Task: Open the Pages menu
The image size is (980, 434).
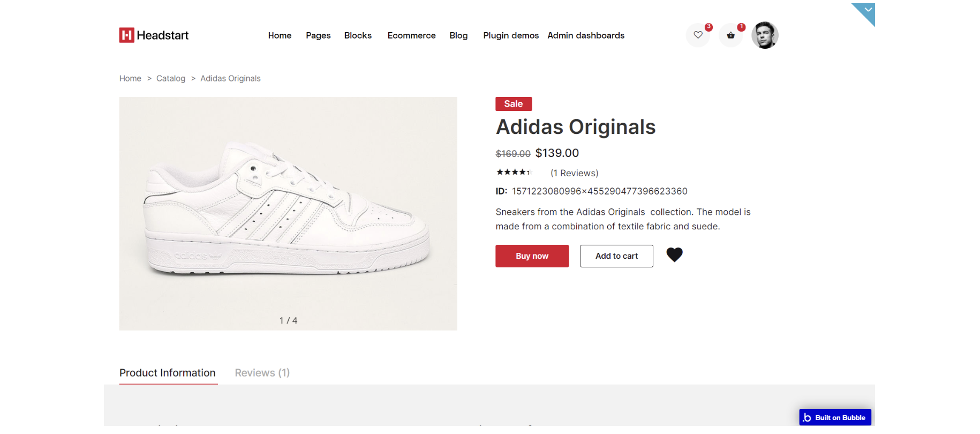Action: (318, 35)
